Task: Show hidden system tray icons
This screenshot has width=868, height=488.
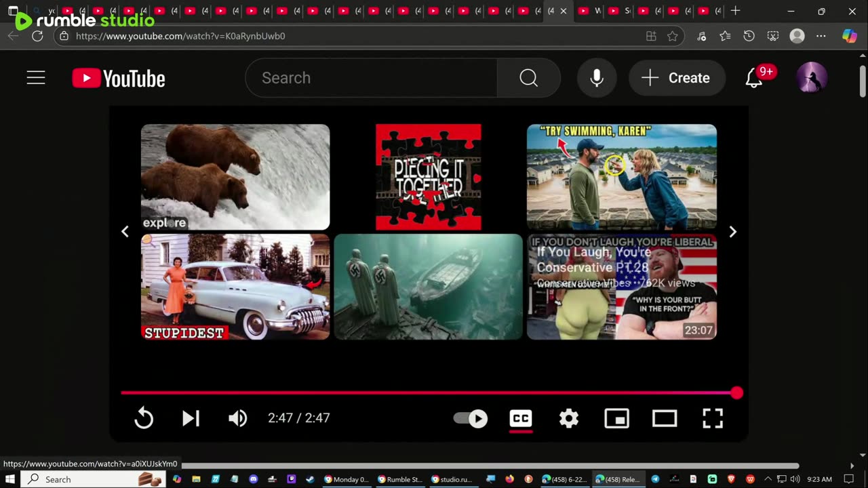Action: (x=769, y=479)
